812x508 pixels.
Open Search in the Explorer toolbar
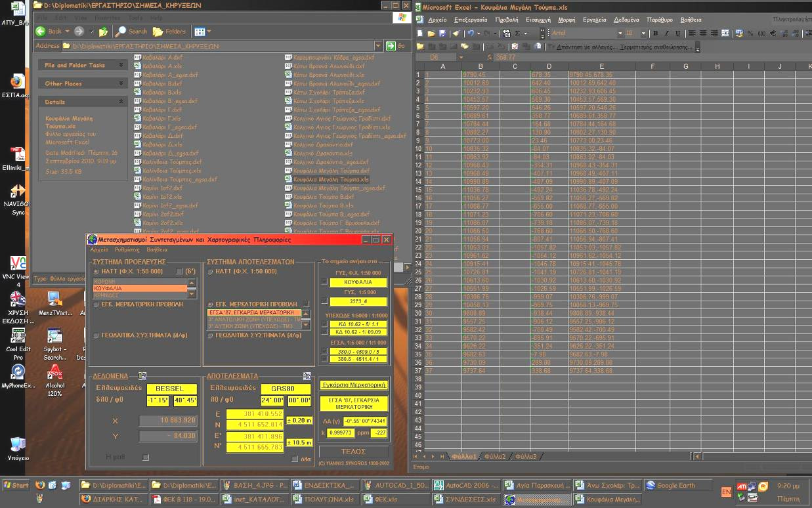[131, 31]
